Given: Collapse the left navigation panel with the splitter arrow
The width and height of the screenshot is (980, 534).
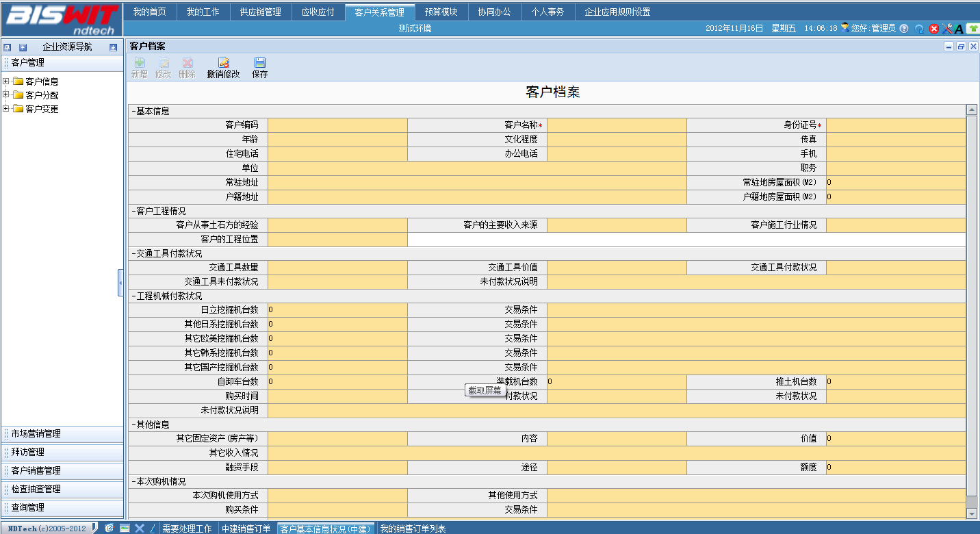Looking at the screenshot, I should [120, 283].
